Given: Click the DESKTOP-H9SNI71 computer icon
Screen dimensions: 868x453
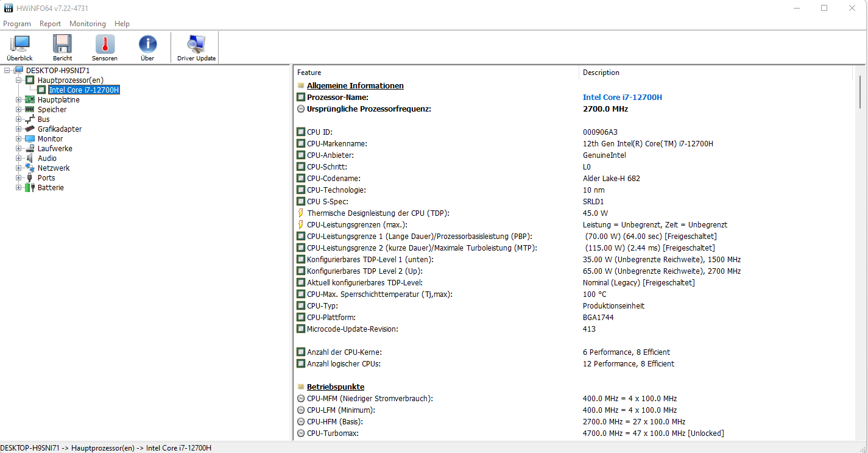Looking at the screenshot, I should tap(19, 71).
